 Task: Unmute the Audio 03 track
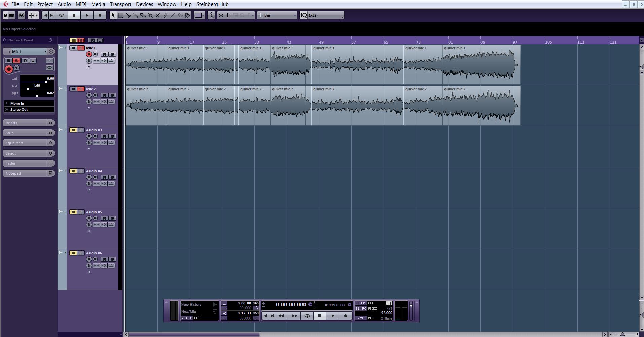click(73, 130)
